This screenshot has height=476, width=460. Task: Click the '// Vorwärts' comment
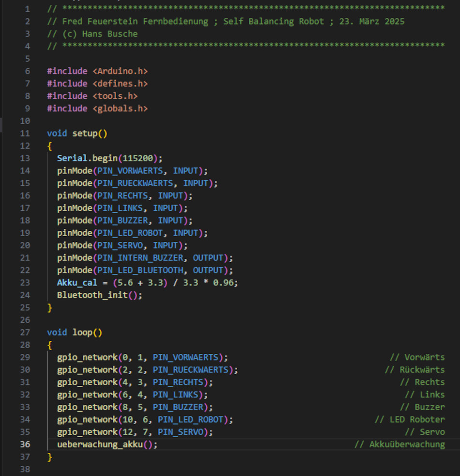coord(417,357)
